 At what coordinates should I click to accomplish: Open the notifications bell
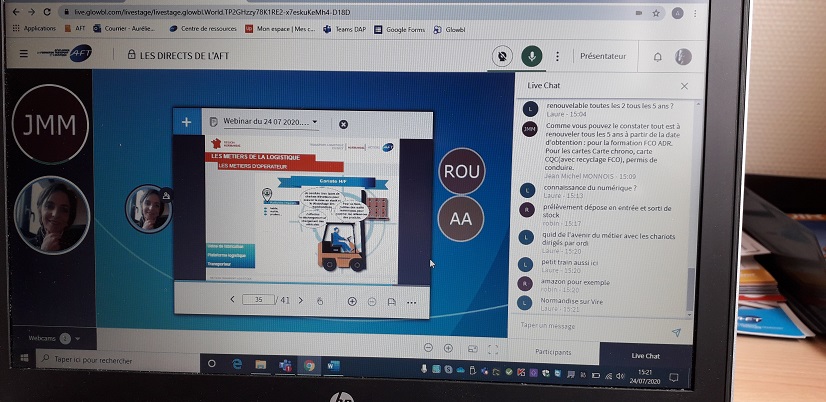[x=657, y=57]
